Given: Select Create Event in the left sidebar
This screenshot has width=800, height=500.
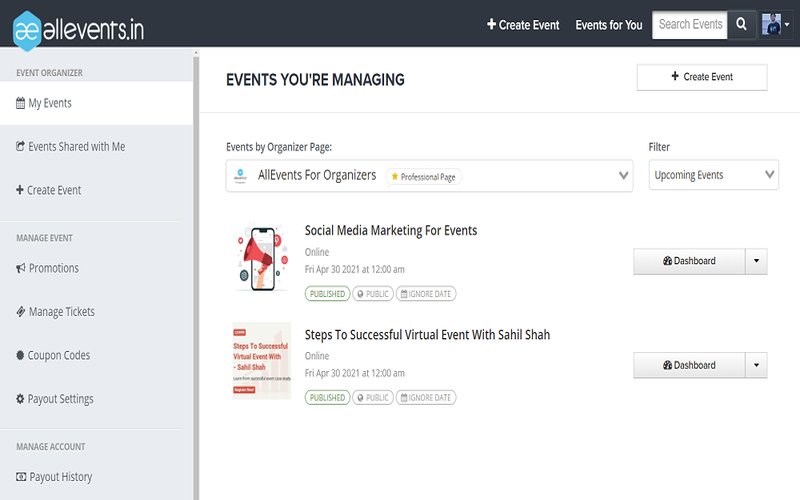Looking at the screenshot, I should click(x=54, y=190).
